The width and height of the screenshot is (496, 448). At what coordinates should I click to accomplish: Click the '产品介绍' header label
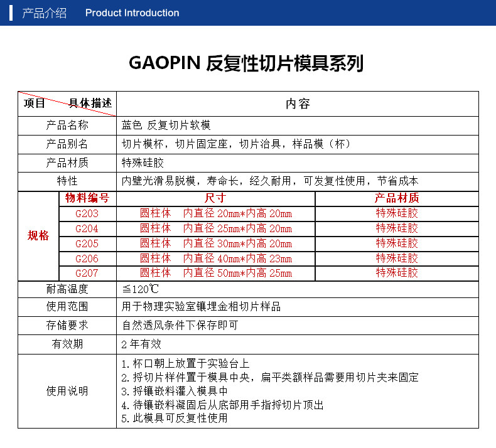pos(45,13)
